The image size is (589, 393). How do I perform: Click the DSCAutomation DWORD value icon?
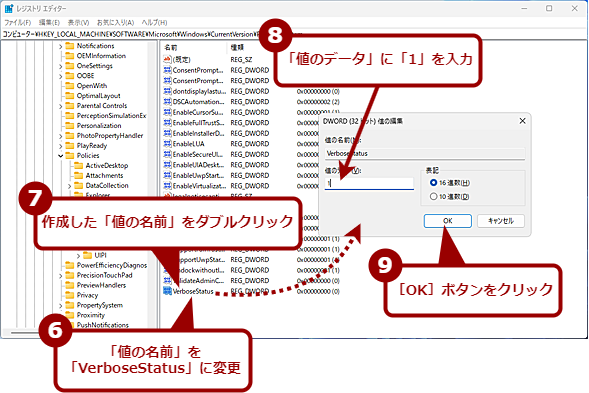coord(168,101)
